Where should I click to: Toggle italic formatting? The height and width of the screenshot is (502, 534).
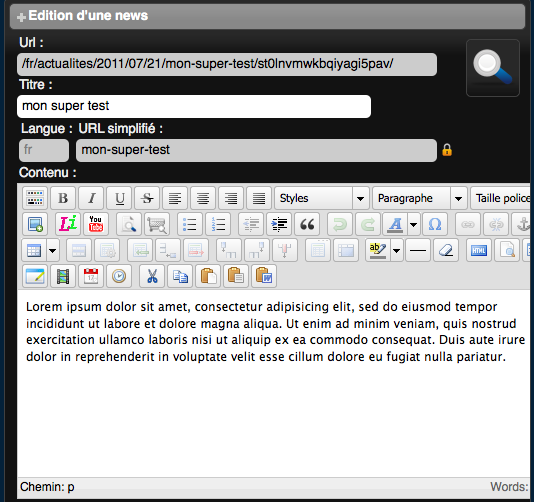click(91, 198)
